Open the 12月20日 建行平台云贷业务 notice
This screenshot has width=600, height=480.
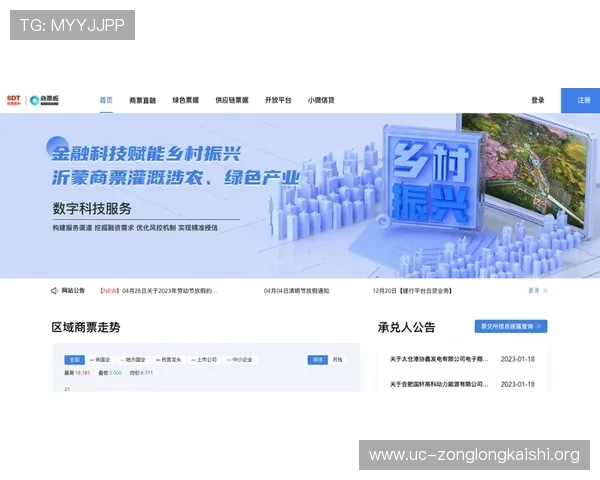[x=412, y=291]
